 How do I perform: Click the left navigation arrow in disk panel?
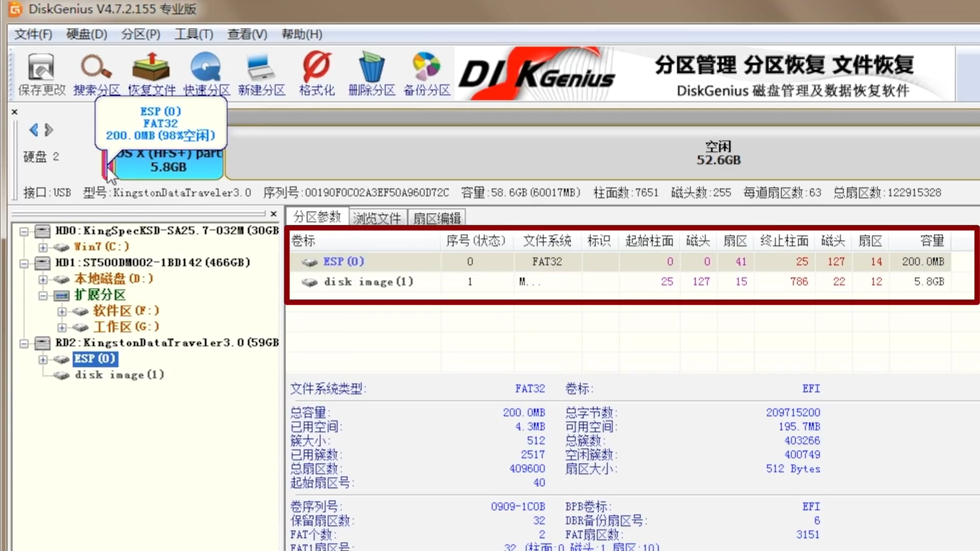33,130
